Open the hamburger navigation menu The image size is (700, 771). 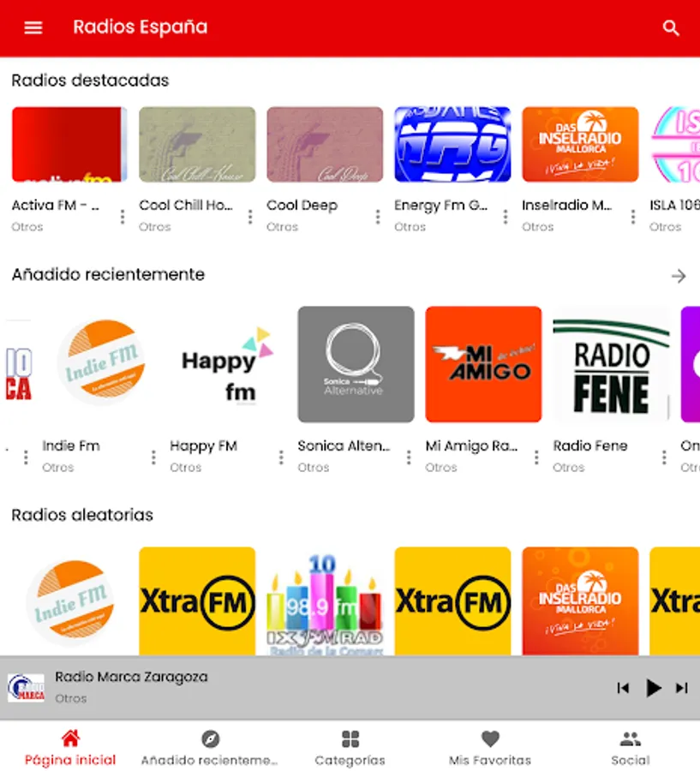click(x=33, y=27)
